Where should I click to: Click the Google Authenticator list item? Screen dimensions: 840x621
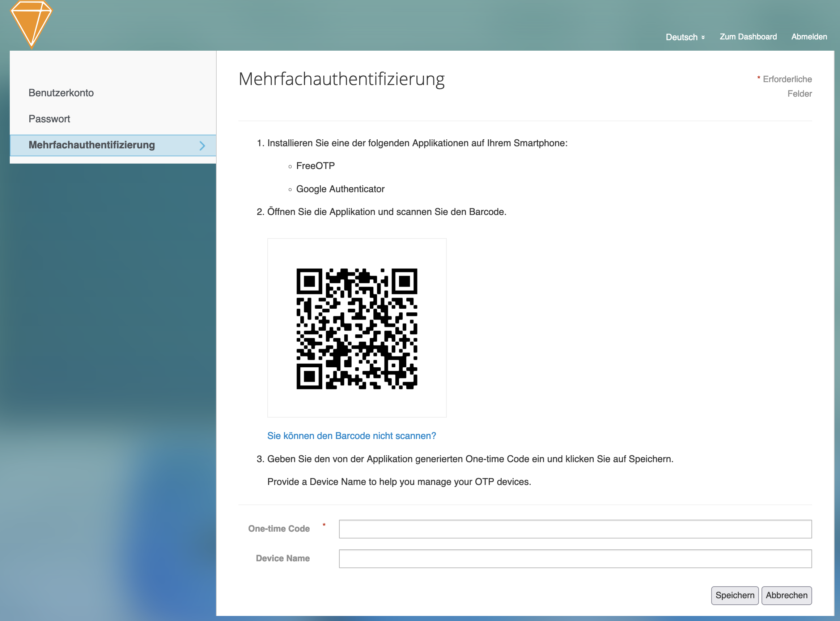[340, 189]
